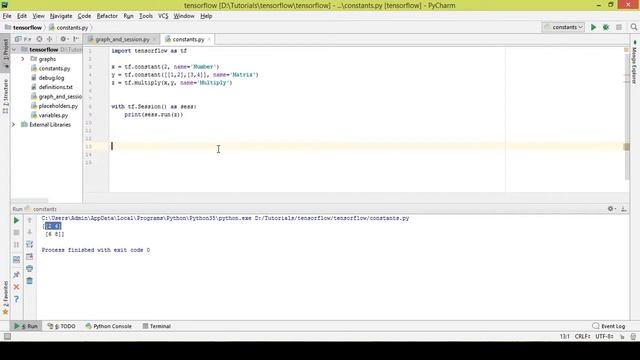
Task: Select debug.log in the project tree
Action: tap(51, 78)
